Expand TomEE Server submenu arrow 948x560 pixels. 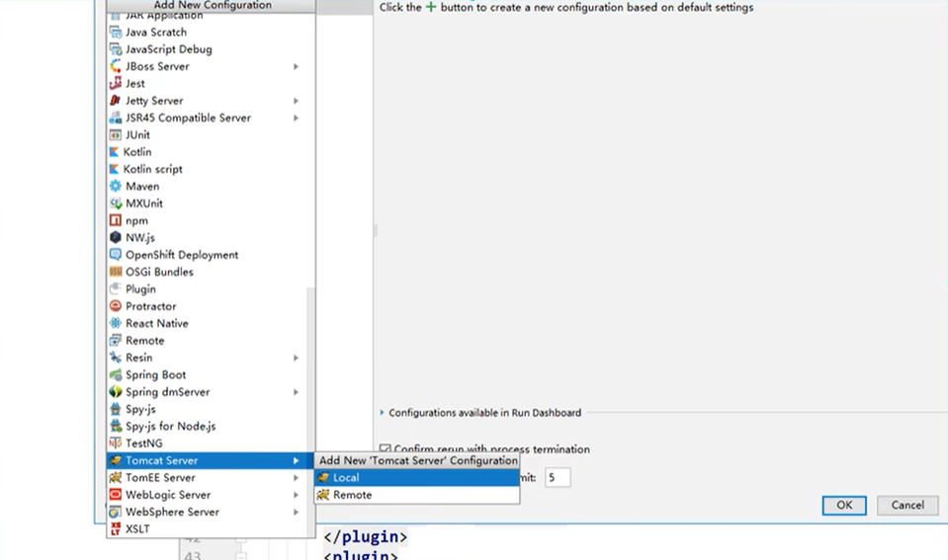point(297,477)
